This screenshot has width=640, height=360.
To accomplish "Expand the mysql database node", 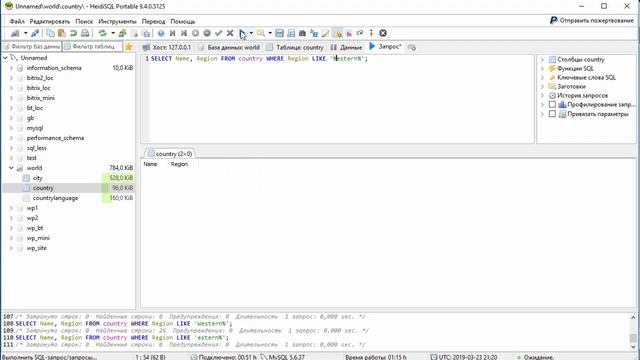I will [11, 128].
